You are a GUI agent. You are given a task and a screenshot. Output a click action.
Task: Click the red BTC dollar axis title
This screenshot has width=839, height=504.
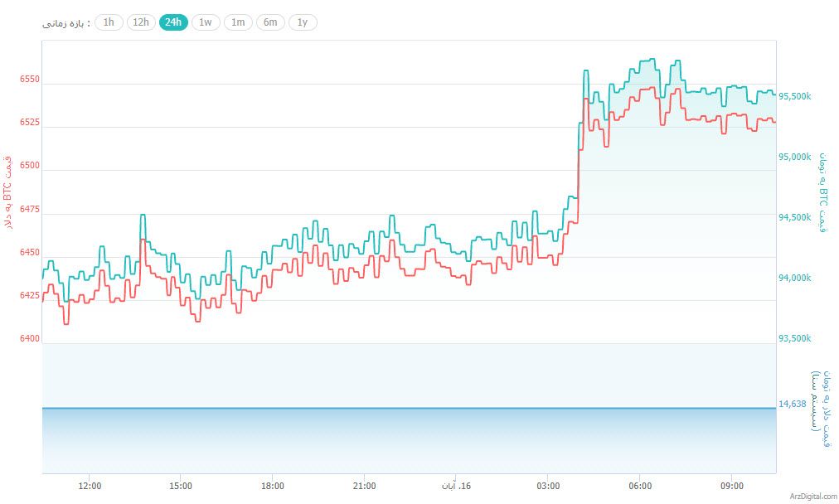8,192
